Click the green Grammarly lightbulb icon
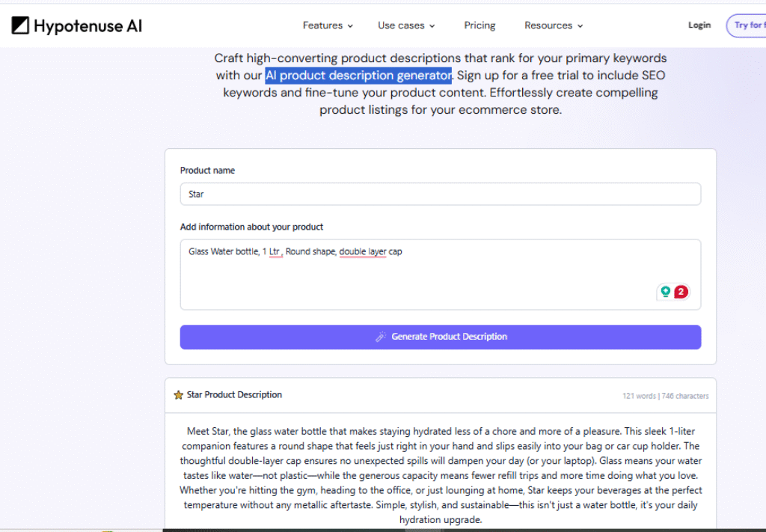The image size is (766, 532). click(664, 292)
